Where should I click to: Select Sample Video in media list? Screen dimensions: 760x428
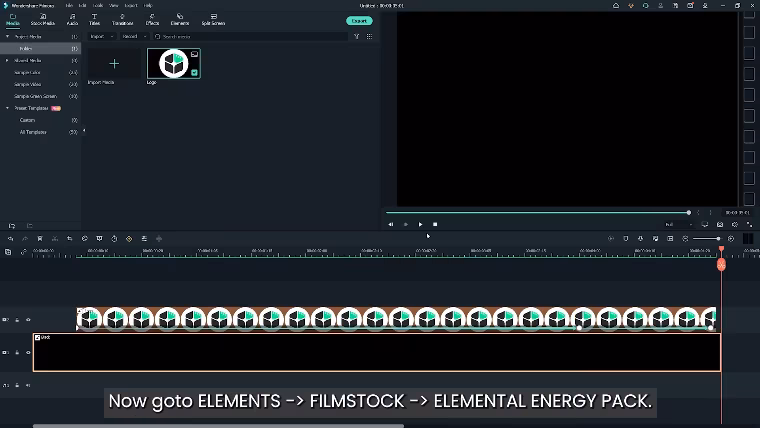point(28,84)
